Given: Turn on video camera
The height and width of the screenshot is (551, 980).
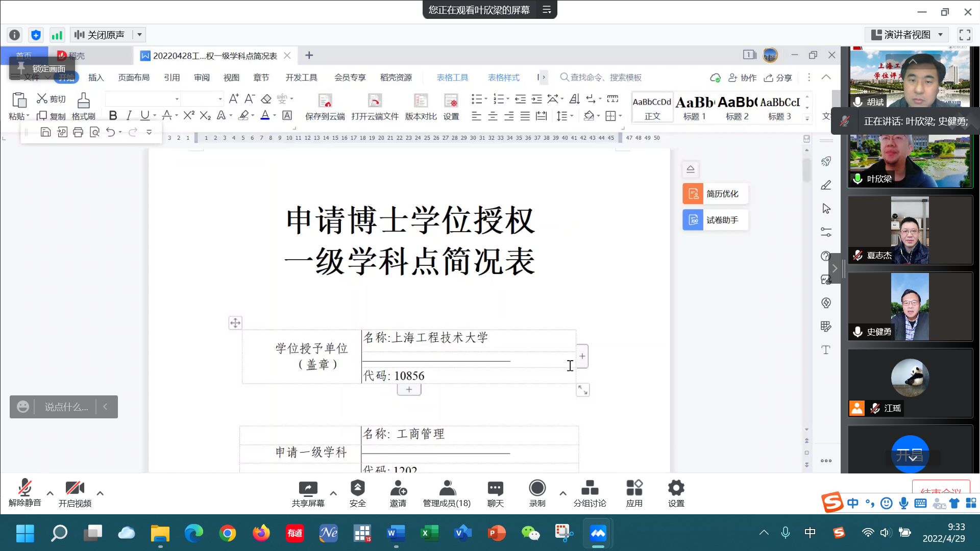Looking at the screenshot, I should (x=75, y=488).
